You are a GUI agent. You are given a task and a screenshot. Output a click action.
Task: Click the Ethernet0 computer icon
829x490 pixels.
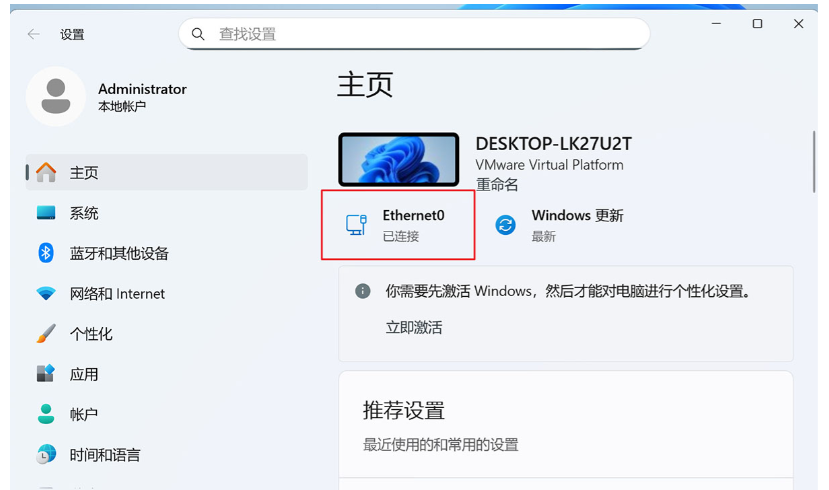point(356,225)
